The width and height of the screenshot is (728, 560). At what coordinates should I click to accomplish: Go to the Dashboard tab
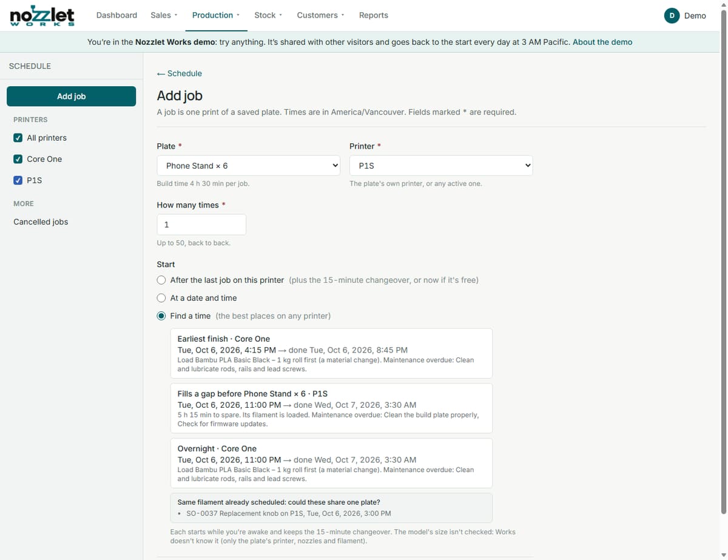coord(116,15)
